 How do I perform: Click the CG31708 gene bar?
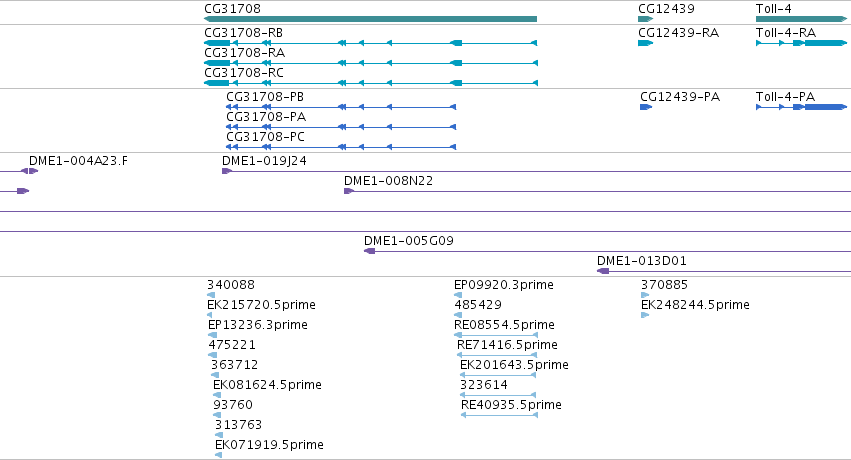click(370, 19)
